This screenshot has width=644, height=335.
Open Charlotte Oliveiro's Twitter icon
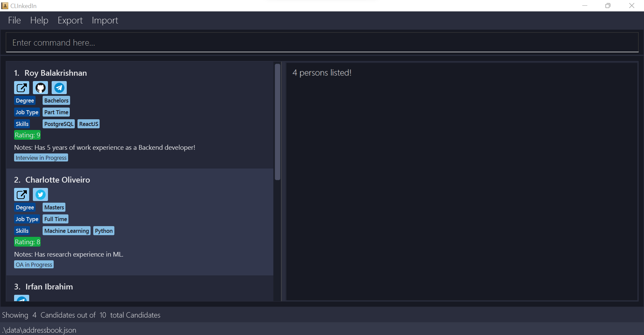(40, 195)
